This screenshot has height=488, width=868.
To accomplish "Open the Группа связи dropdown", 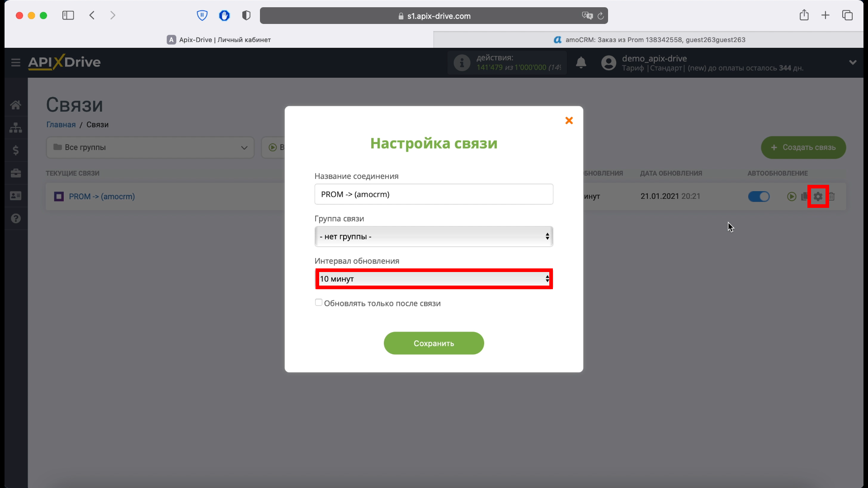I will pyautogui.click(x=434, y=236).
